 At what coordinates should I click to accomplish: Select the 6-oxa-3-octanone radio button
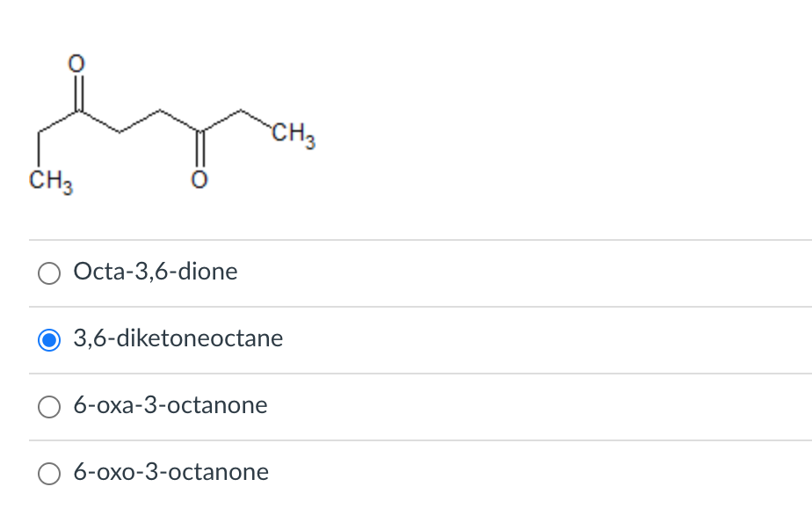(49, 406)
